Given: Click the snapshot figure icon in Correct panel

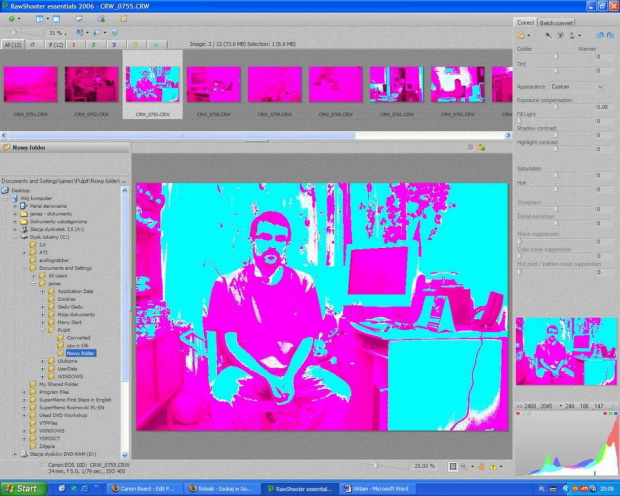Looking at the screenshot, I should pos(572,35).
